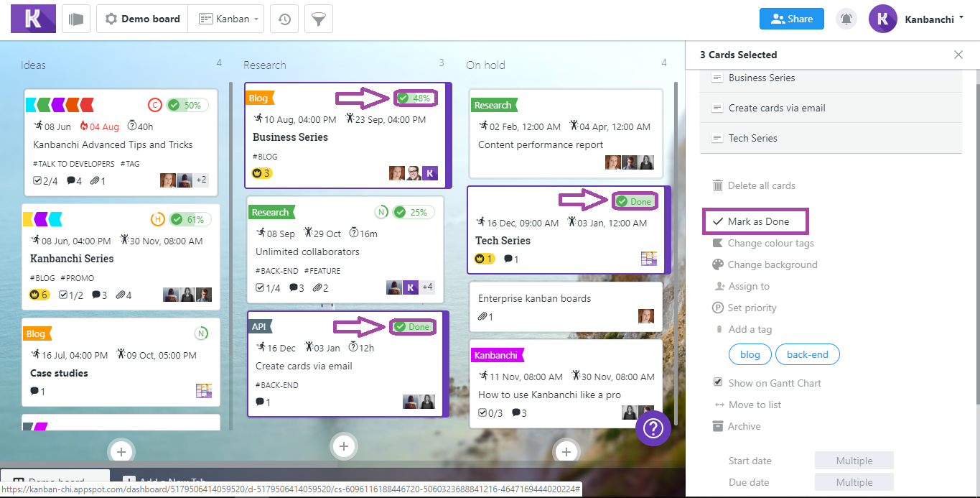Toggle the 61% check on Kanbanchi Series card

(x=177, y=219)
